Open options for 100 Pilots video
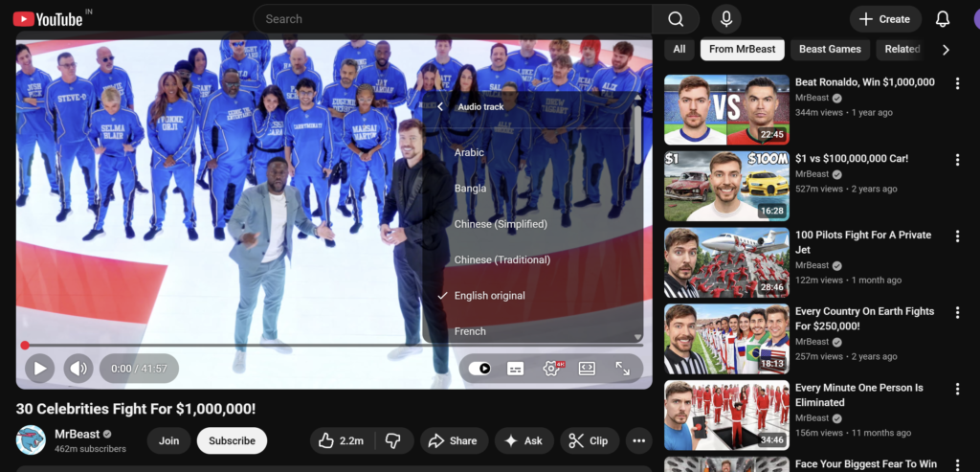Viewport: 980px width, 472px height. [957, 236]
